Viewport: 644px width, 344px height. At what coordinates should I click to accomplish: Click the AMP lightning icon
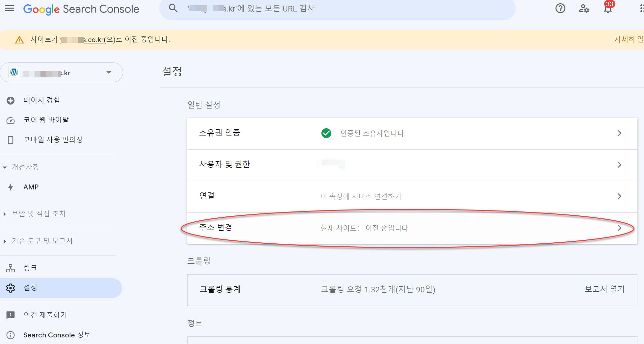[x=11, y=187]
